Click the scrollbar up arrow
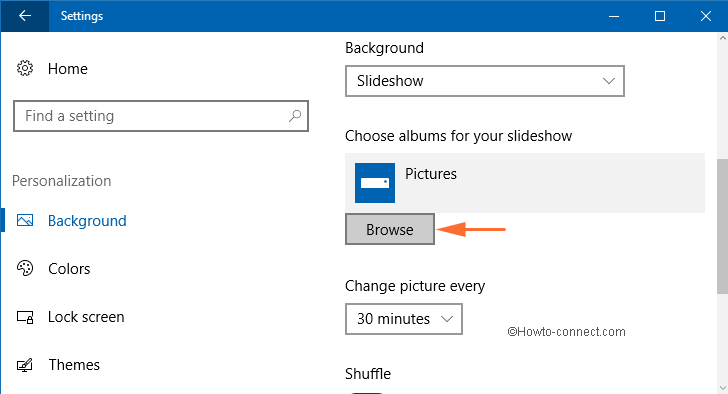 (722, 39)
